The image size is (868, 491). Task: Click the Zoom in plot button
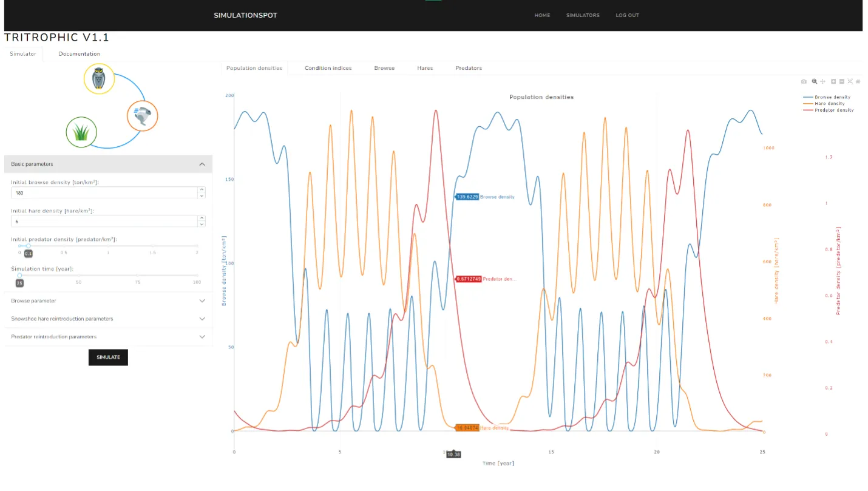(x=833, y=81)
